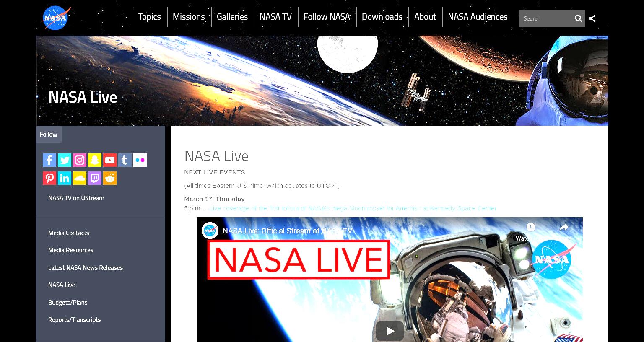The width and height of the screenshot is (644, 342).
Task: Open the Downloads menu
Action: [x=382, y=17]
